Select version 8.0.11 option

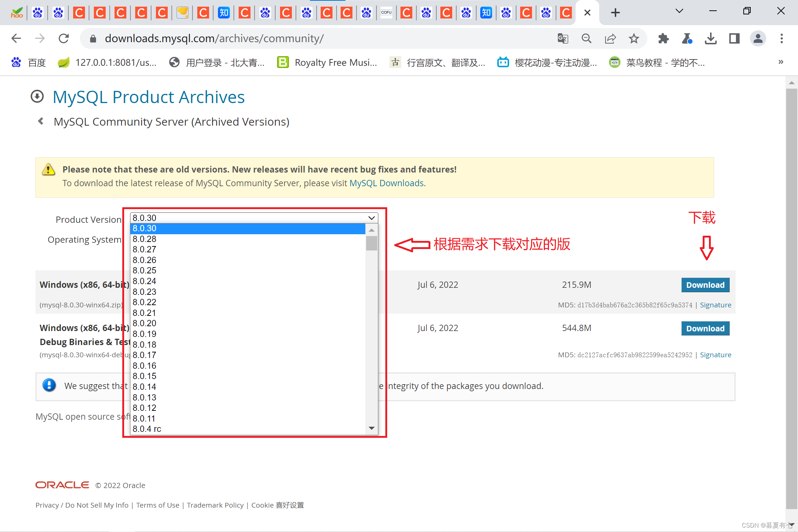click(x=248, y=419)
